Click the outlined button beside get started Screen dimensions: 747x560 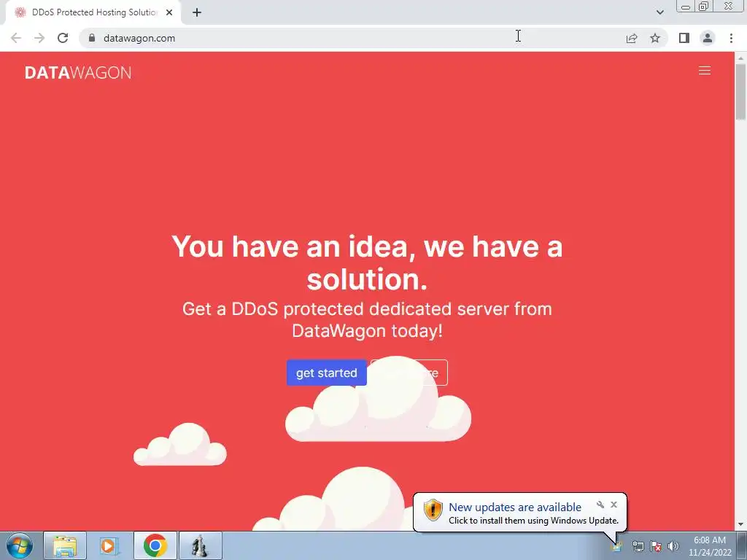coord(409,373)
